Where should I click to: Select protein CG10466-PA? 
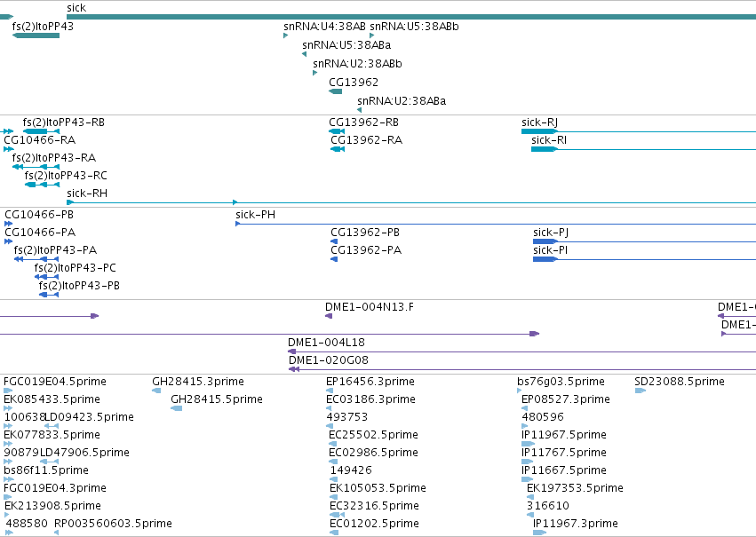(40, 233)
